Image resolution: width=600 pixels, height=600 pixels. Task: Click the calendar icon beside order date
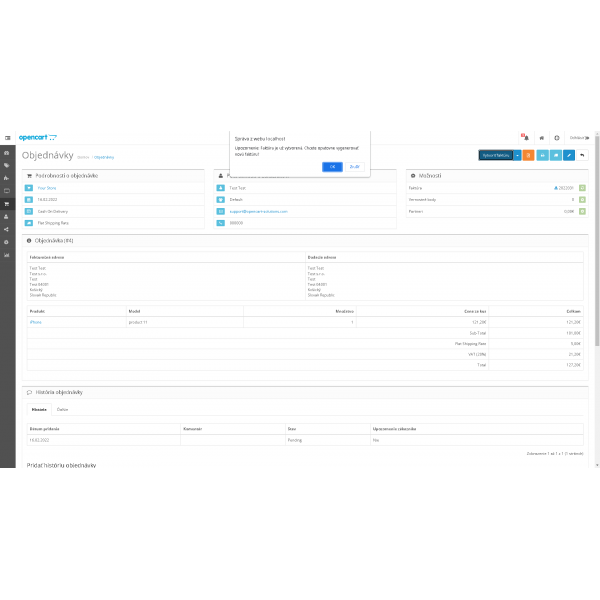29,199
